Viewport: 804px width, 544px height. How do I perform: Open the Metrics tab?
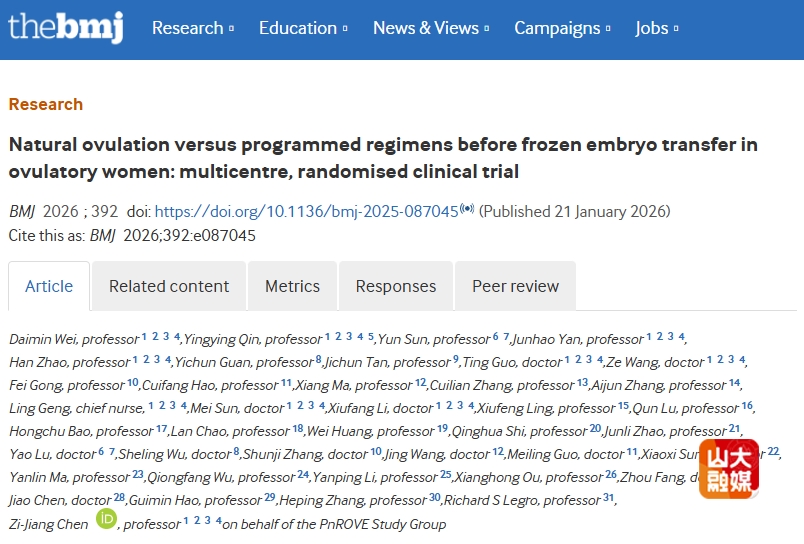[x=292, y=286]
